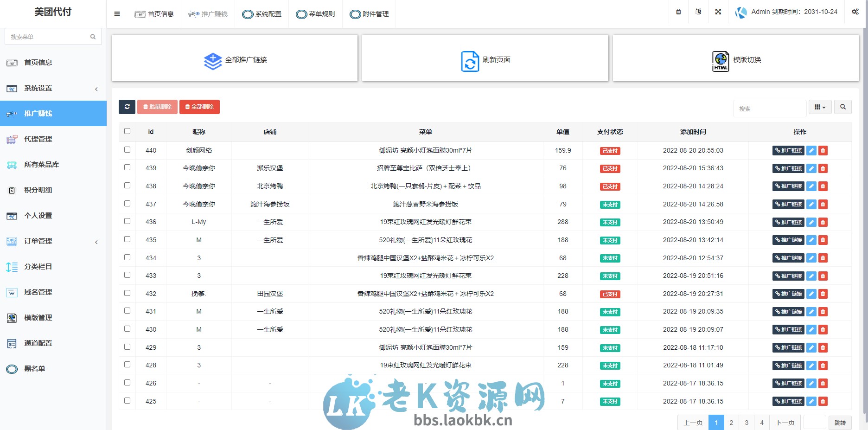Viewport: 868px width, 430px height.
Task: Open the settings gear at top right
Action: coord(855,12)
